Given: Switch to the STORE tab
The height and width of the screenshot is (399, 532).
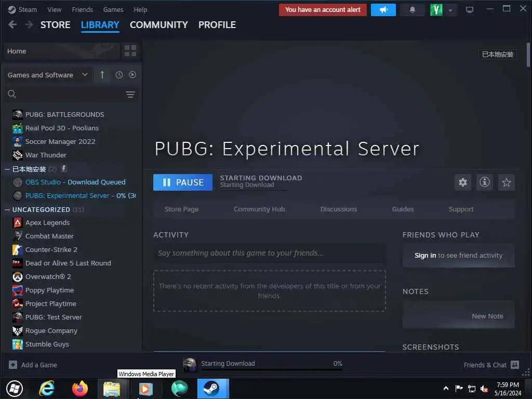Looking at the screenshot, I should coord(55,25).
